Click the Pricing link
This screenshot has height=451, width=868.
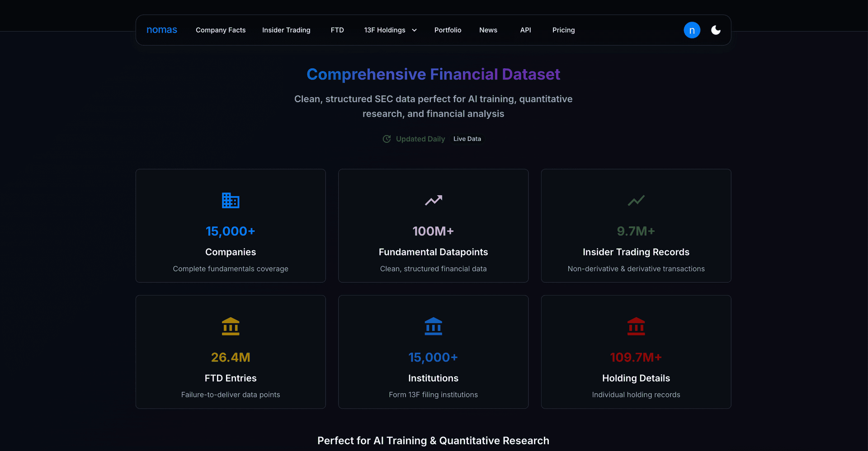point(563,30)
